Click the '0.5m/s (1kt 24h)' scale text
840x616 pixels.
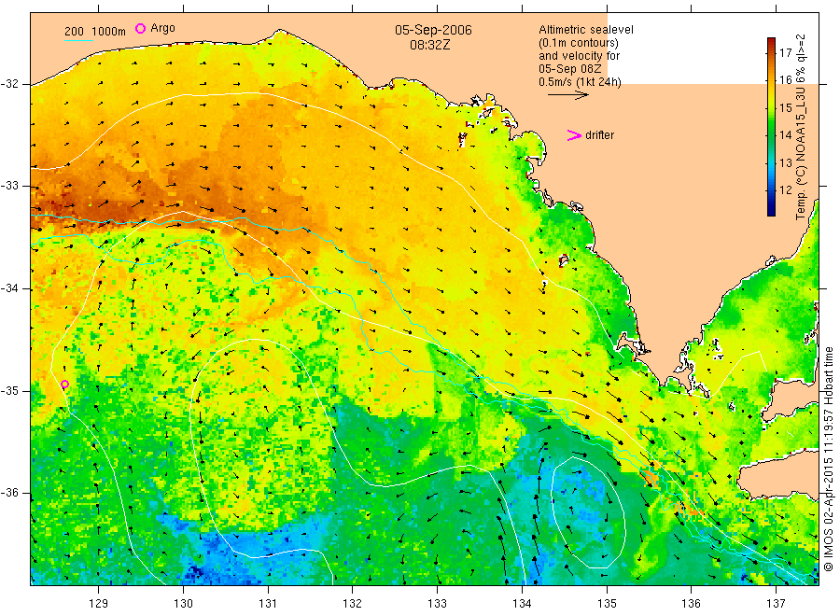[581, 82]
